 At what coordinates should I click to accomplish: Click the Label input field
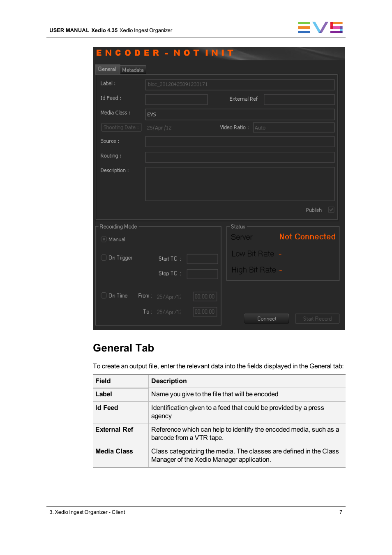(240, 85)
